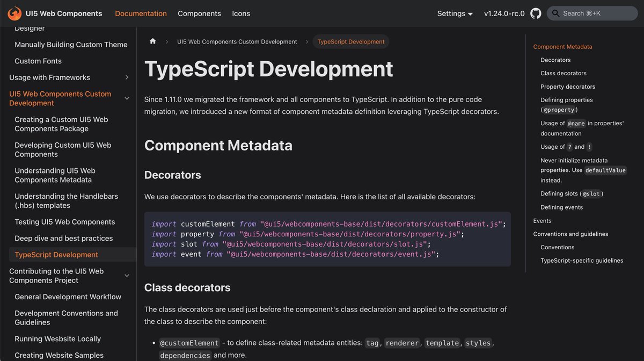Screen dimensions: 644x361
Task: Jump to Events in table of contents
Action: pyautogui.click(x=542, y=221)
